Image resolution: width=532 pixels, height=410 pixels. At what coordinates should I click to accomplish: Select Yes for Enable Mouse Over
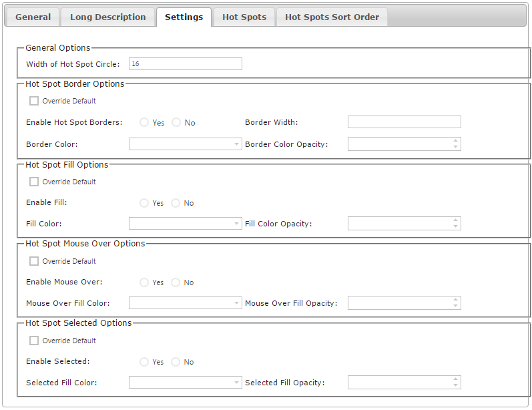[144, 282]
